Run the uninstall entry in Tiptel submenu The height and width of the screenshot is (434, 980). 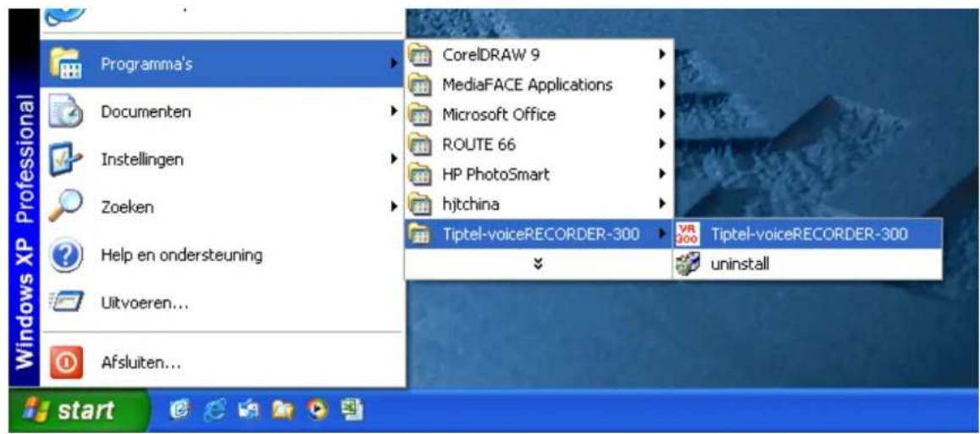(x=807, y=264)
